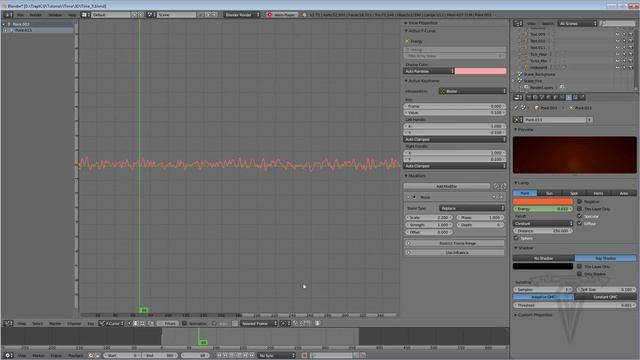Toggle the Only Shadow checkbox
Image resolution: width=640 pixels, height=360 pixels.
(579, 274)
